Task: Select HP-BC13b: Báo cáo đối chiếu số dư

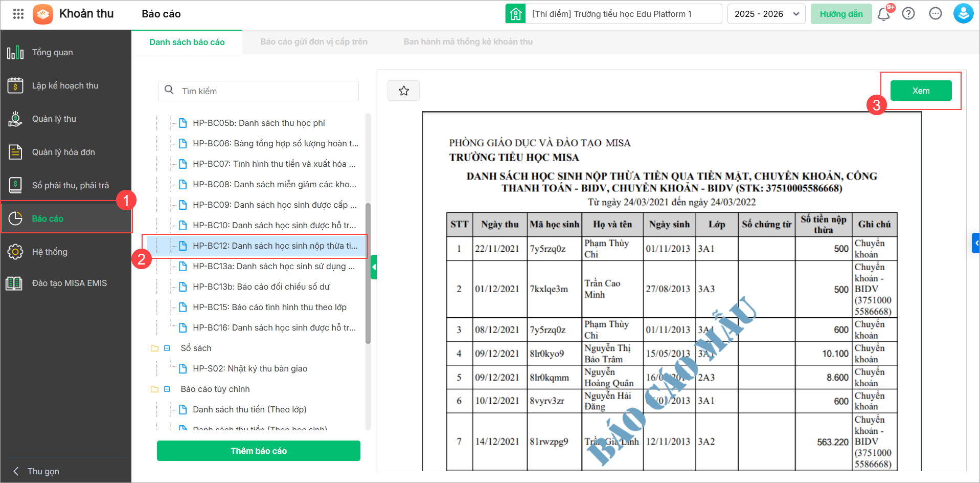Action: click(x=261, y=287)
